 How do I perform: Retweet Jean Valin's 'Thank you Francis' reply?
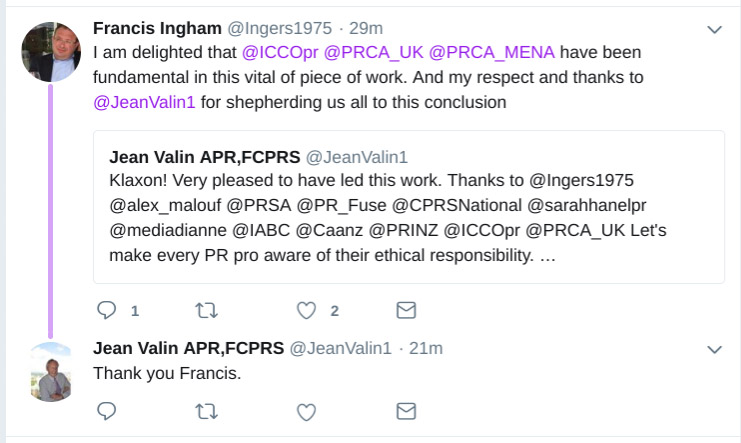[206, 411]
